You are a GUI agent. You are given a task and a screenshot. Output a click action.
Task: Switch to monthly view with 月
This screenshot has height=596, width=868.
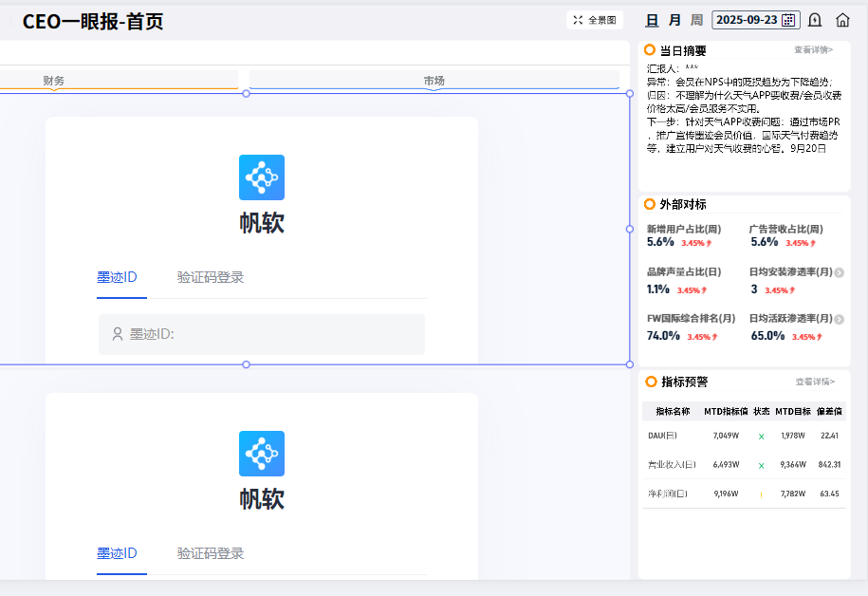[x=674, y=20]
